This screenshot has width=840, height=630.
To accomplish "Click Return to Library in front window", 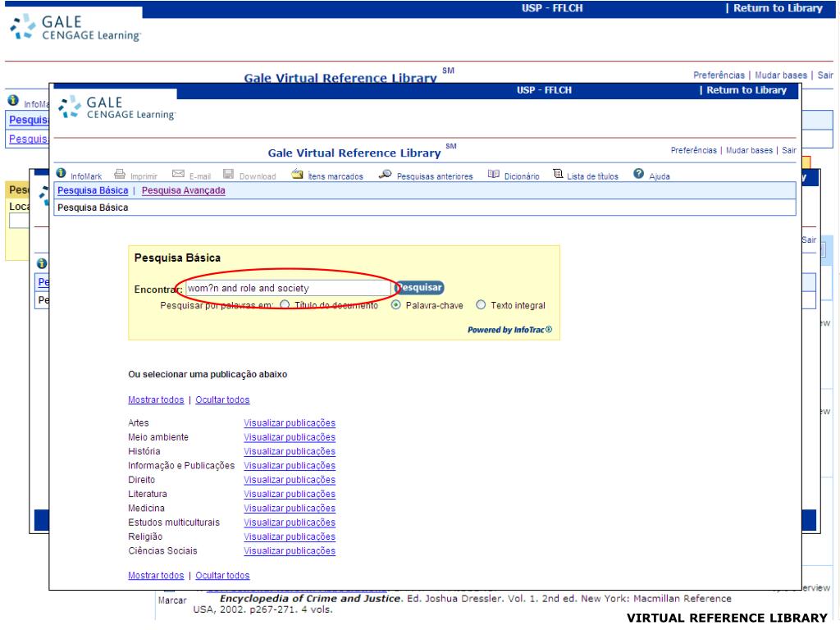I will [x=746, y=90].
